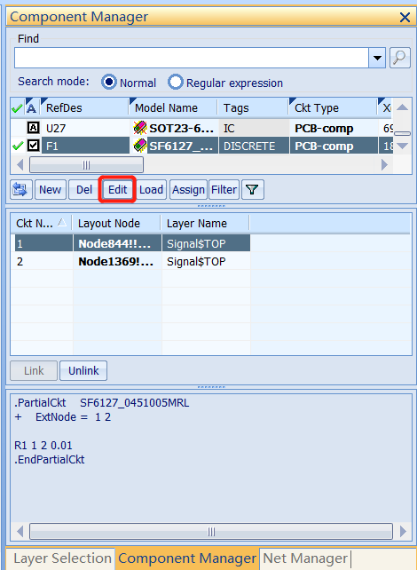Screen dimensions: 417x570
Task: Click the IC tags cell
Action: click(x=254, y=128)
